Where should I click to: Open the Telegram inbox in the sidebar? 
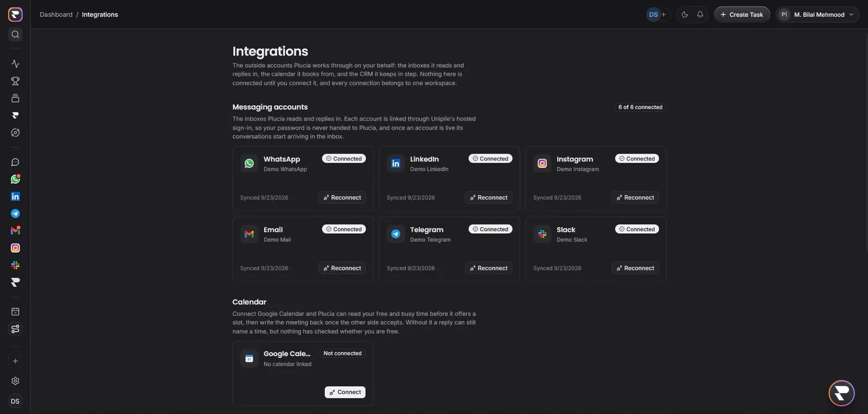click(15, 214)
